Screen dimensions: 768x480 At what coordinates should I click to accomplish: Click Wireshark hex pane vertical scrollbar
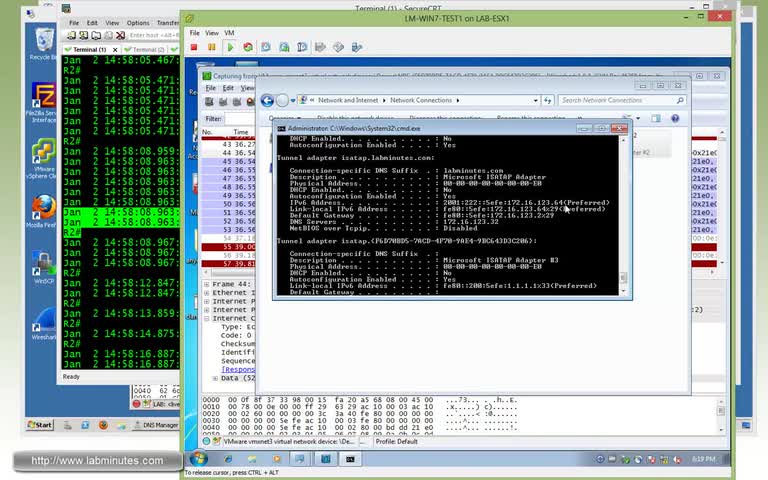click(721, 415)
